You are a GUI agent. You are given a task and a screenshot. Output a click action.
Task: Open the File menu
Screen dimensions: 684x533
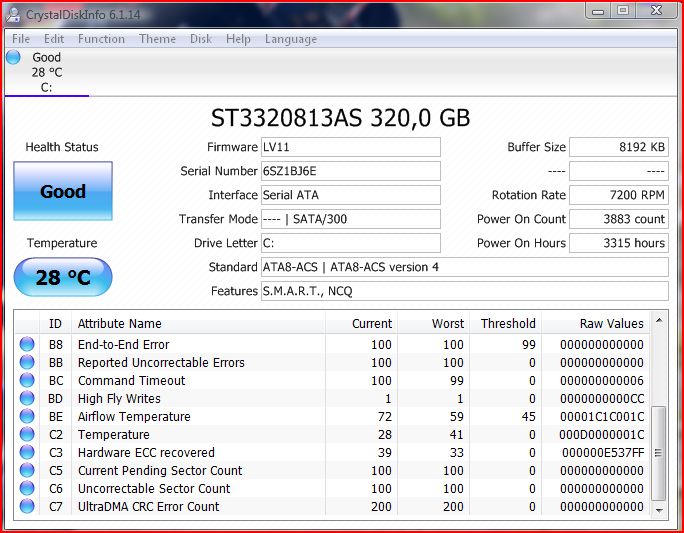tap(21, 39)
